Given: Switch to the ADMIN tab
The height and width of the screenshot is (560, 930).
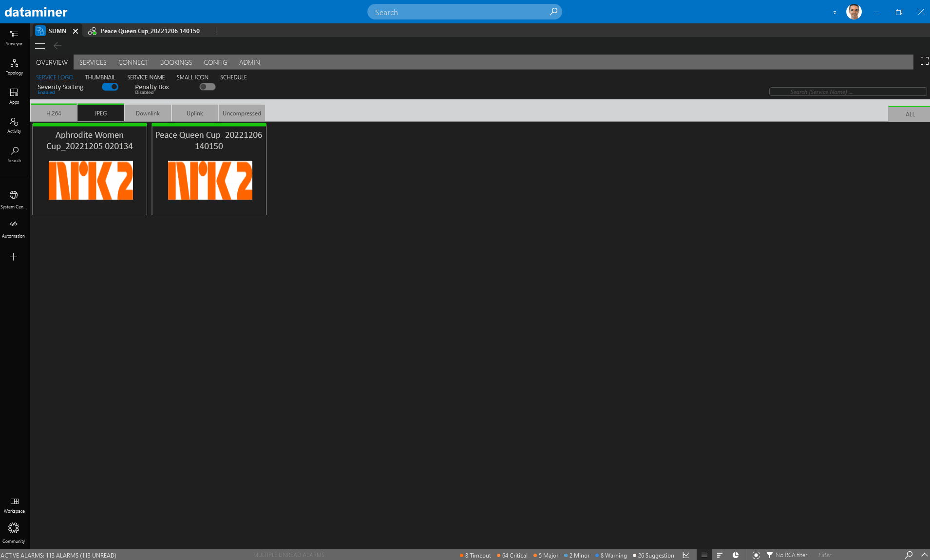Looking at the screenshot, I should pos(249,62).
